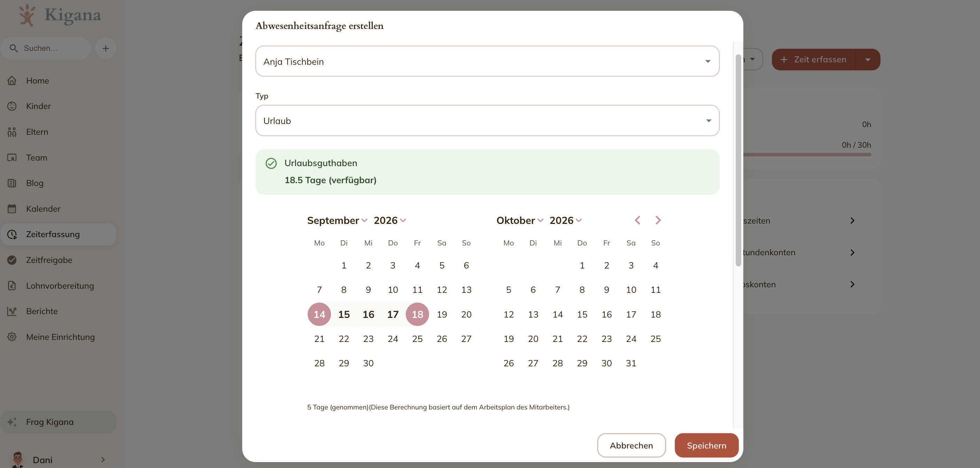Expand the September month selector
This screenshot has width=980, height=468.
tap(337, 220)
